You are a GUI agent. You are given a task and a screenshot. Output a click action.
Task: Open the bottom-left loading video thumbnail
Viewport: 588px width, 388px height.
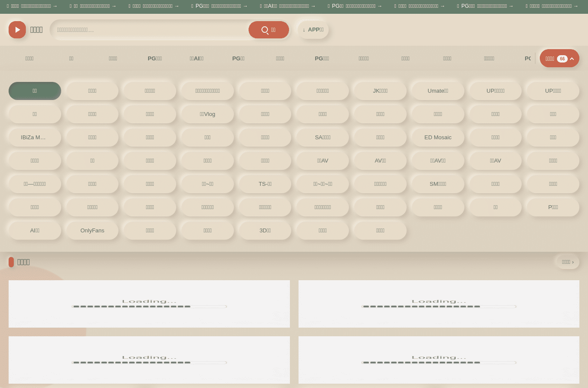(149, 360)
